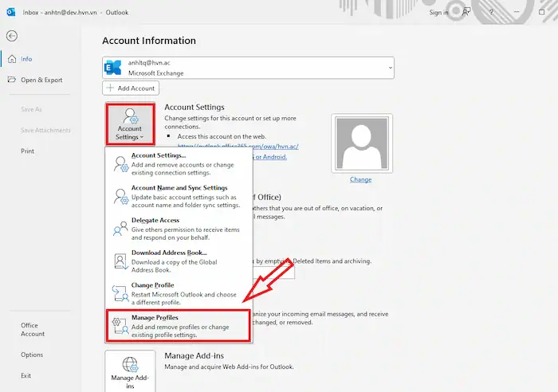The width and height of the screenshot is (558, 392).
Task: Click the Add Account button
Action: (x=131, y=88)
